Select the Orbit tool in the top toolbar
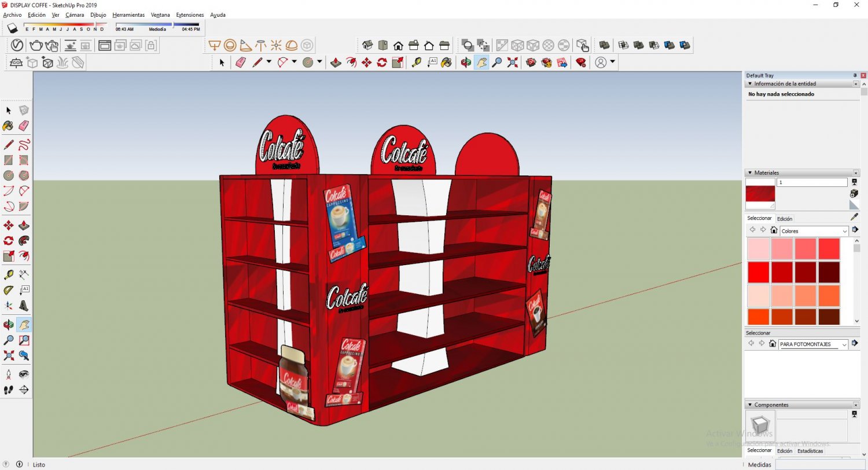 pyautogui.click(x=466, y=63)
